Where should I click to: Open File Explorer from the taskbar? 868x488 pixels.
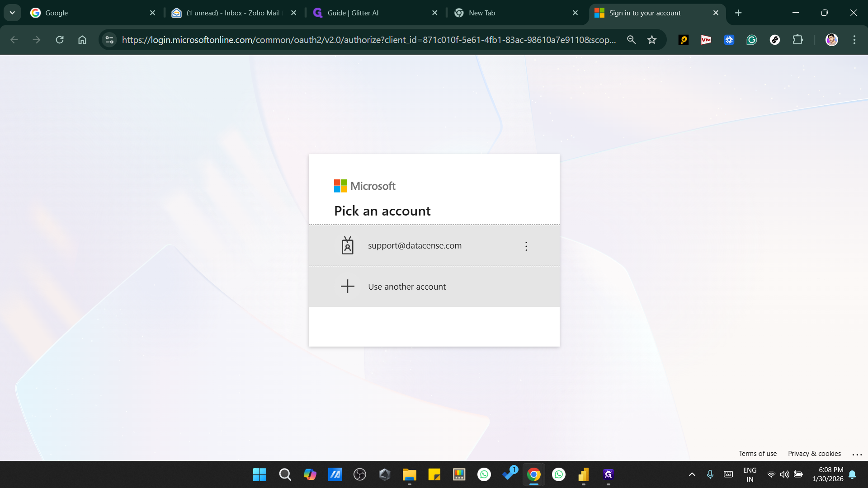coord(410,474)
